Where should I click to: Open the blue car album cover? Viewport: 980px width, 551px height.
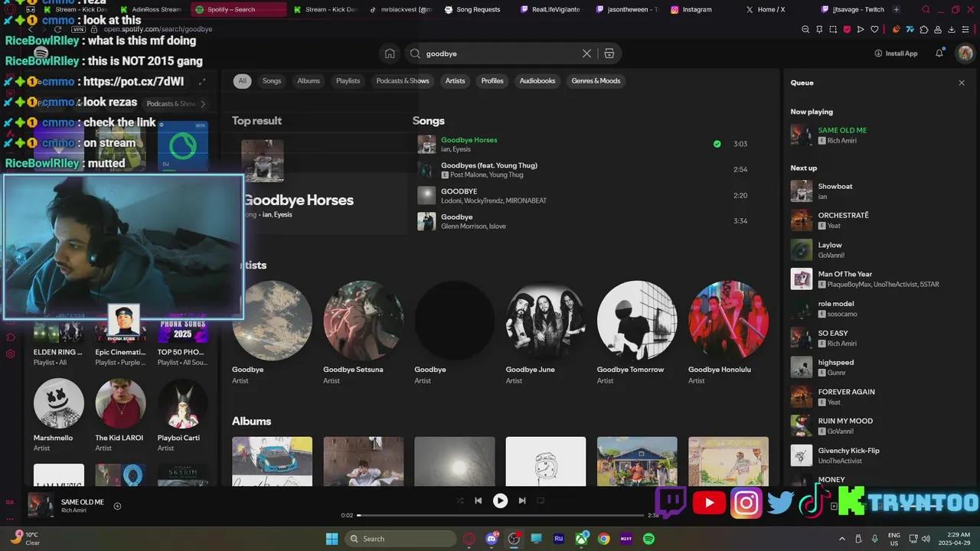coord(272,461)
